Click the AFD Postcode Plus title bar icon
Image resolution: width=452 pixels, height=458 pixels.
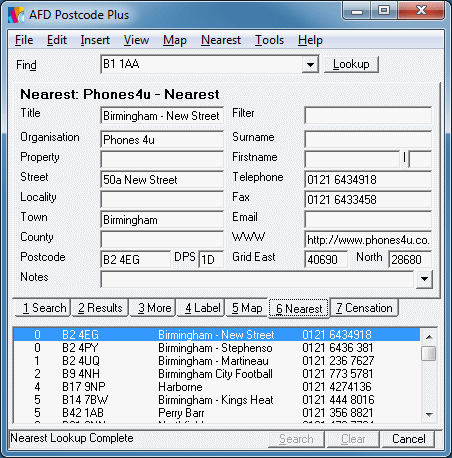coord(16,15)
